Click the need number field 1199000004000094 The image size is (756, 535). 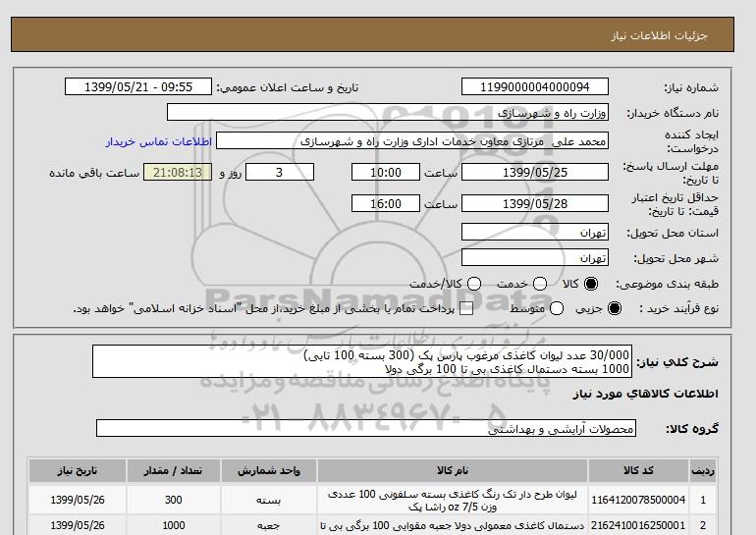point(535,86)
